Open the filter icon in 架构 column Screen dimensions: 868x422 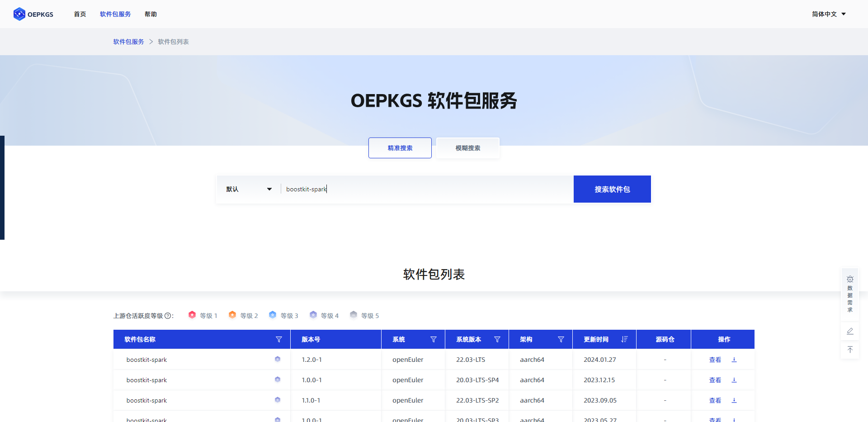tap(561, 339)
